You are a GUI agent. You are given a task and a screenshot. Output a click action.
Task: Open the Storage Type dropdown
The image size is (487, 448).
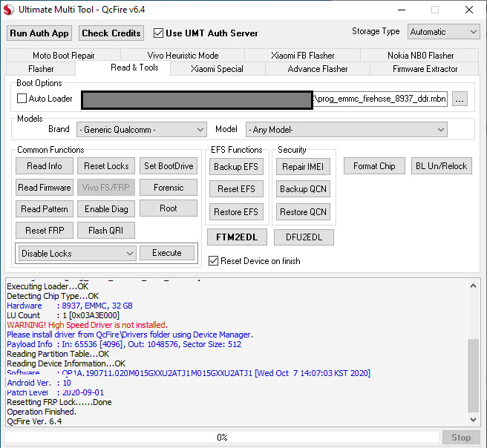[443, 32]
